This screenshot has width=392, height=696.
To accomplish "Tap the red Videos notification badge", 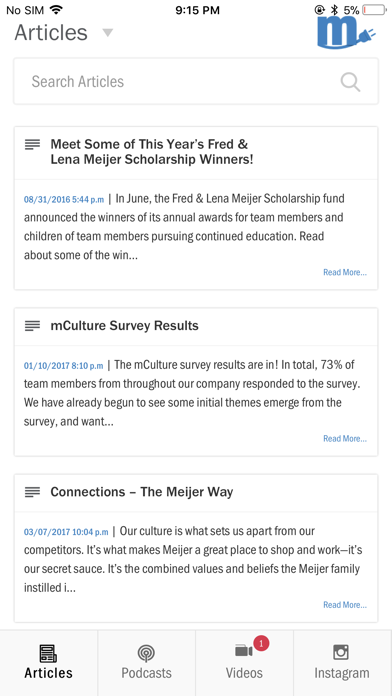I will (261, 643).
